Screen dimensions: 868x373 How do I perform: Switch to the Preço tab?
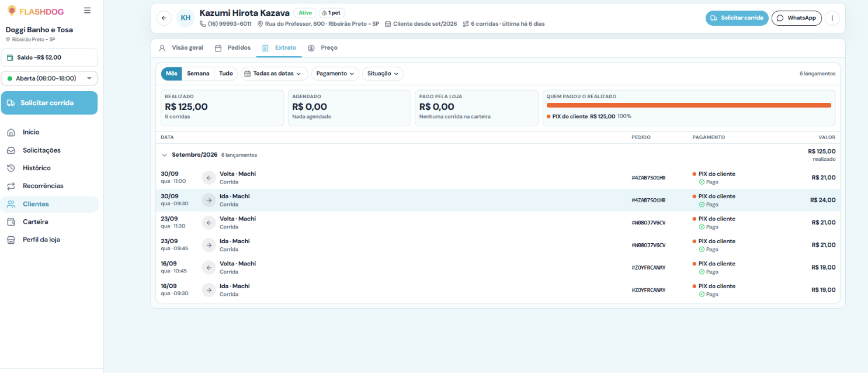[322, 48]
